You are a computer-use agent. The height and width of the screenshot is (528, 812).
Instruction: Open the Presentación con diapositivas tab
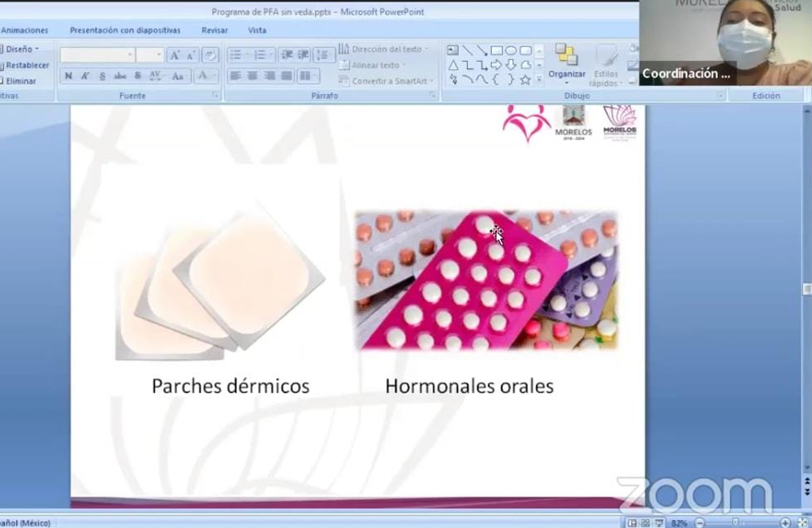125,31
